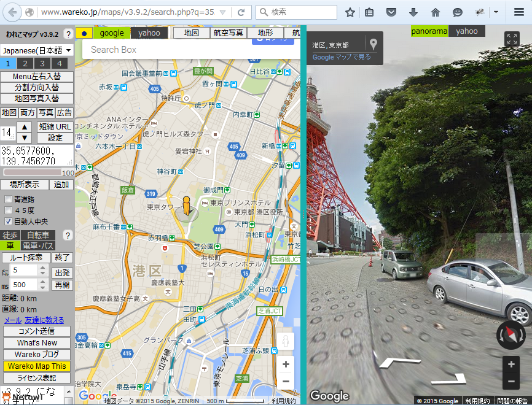Click the 短縮 URL button

tap(55, 127)
